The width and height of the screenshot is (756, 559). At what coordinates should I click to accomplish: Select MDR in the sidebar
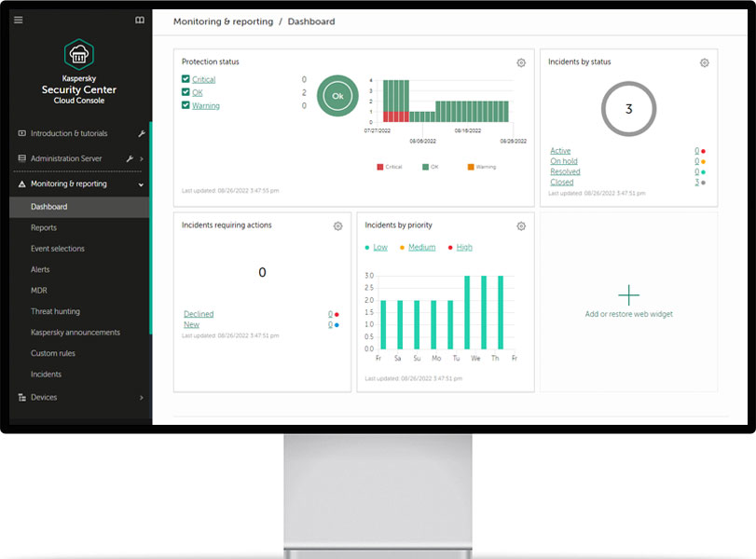(39, 291)
